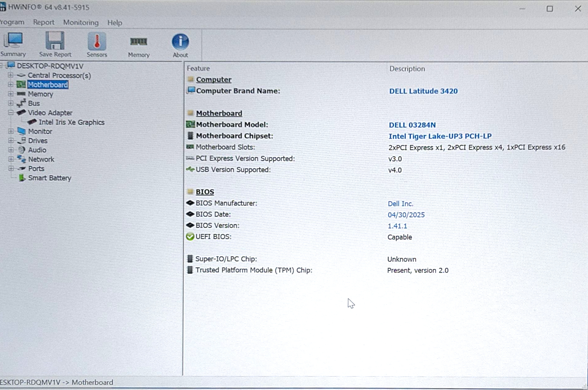Image resolution: width=588 pixels, height=390 pixels.
Task: Click the Feature column header
Action: [198, 68]
